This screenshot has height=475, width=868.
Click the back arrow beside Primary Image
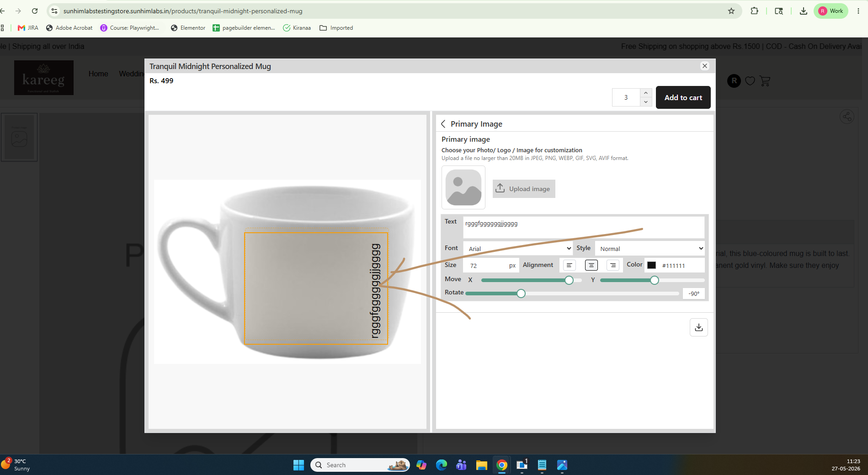(x=443, y=124)
